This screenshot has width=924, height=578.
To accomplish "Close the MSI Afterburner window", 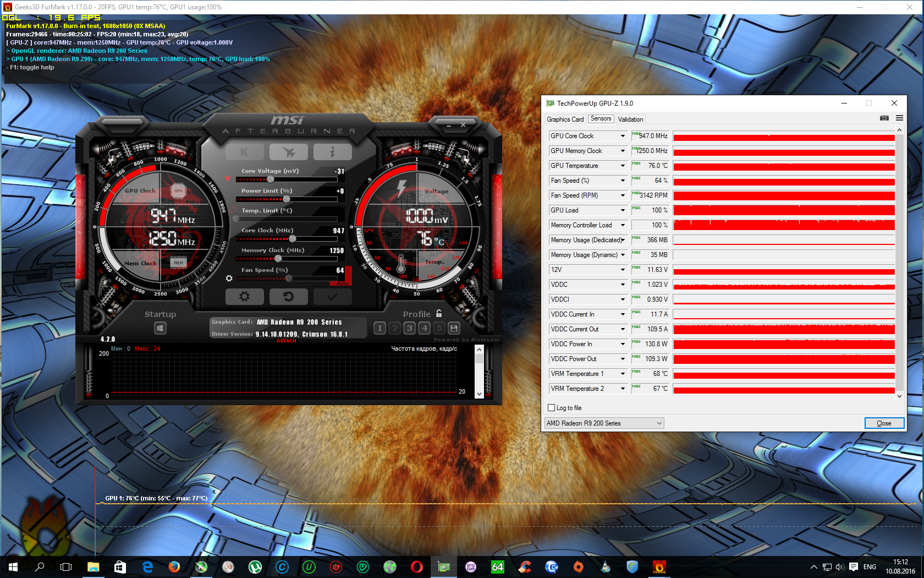I will pyautogui.click(x=463, y=125).
